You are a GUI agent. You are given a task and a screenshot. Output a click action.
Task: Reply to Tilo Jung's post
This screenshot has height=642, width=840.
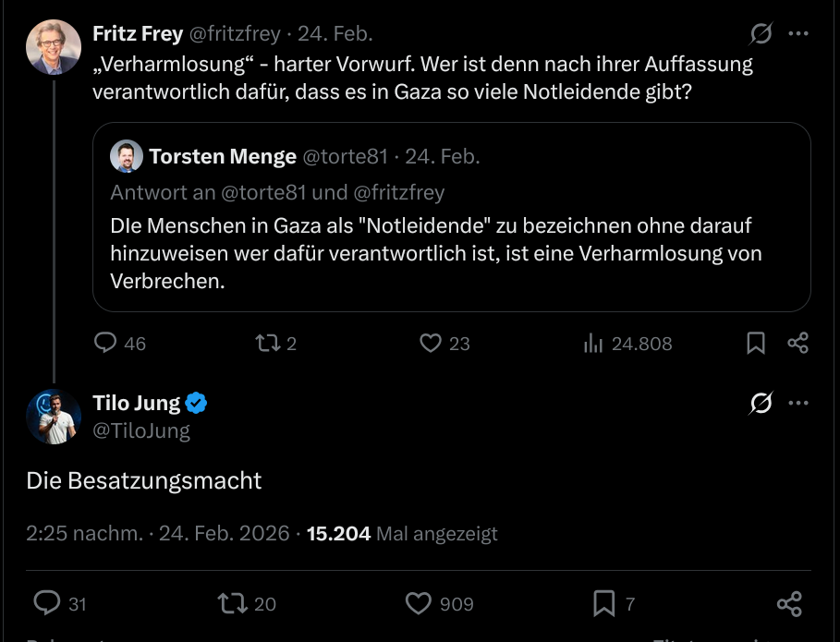point(47,603)
